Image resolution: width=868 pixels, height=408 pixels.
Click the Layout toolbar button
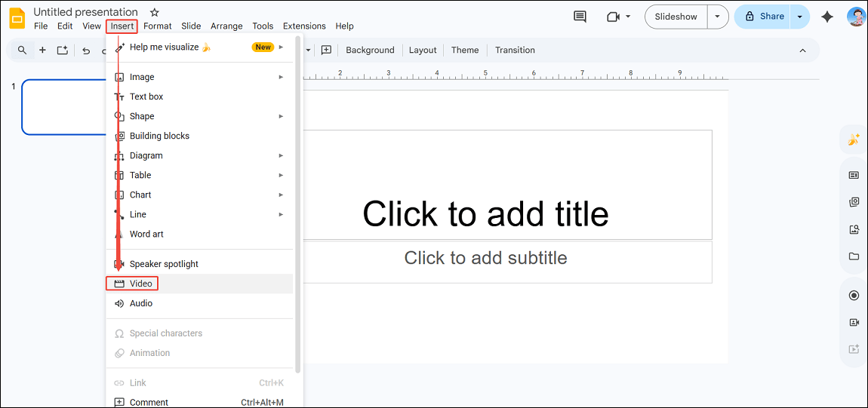coord(423,51)
